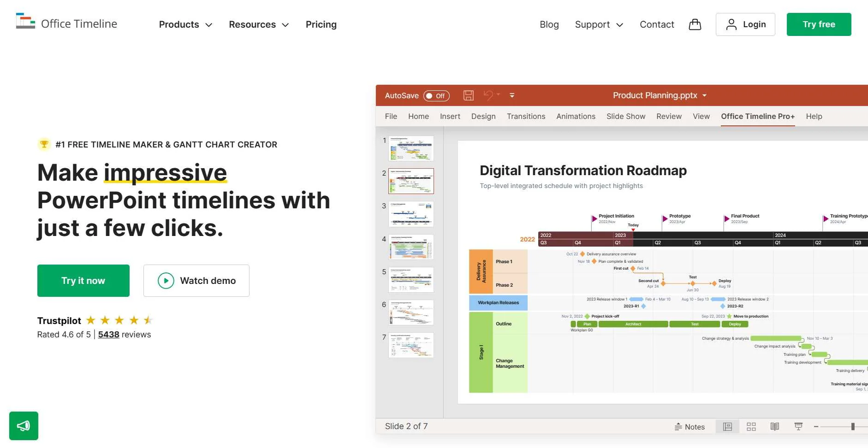This screenshot has width=868, height=448.
Task: Select the Office Timeline Pro+ tab
Action: click(x=758, y=116)
